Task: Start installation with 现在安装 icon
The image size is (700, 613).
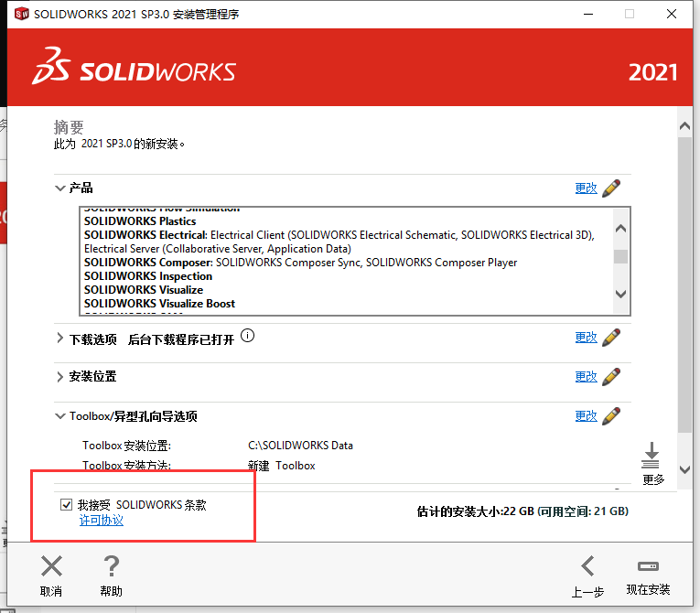Action: (648, 566)
